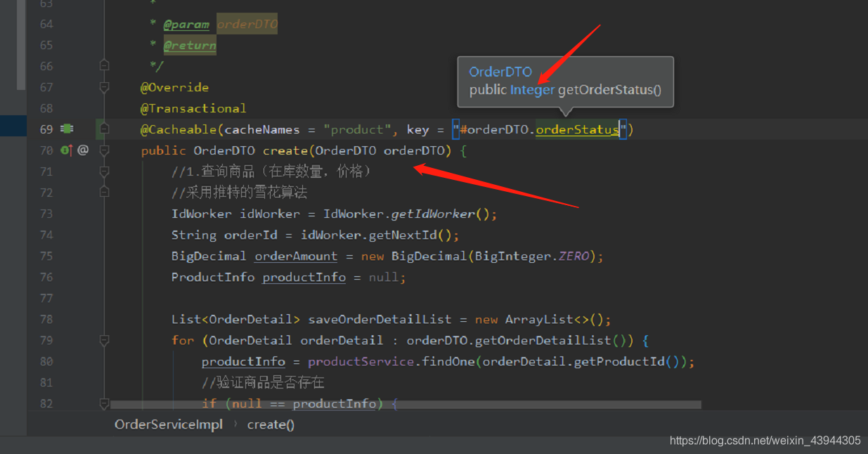Fold the comment block starting line 71

pyautogui.click(x=104, y=171)
